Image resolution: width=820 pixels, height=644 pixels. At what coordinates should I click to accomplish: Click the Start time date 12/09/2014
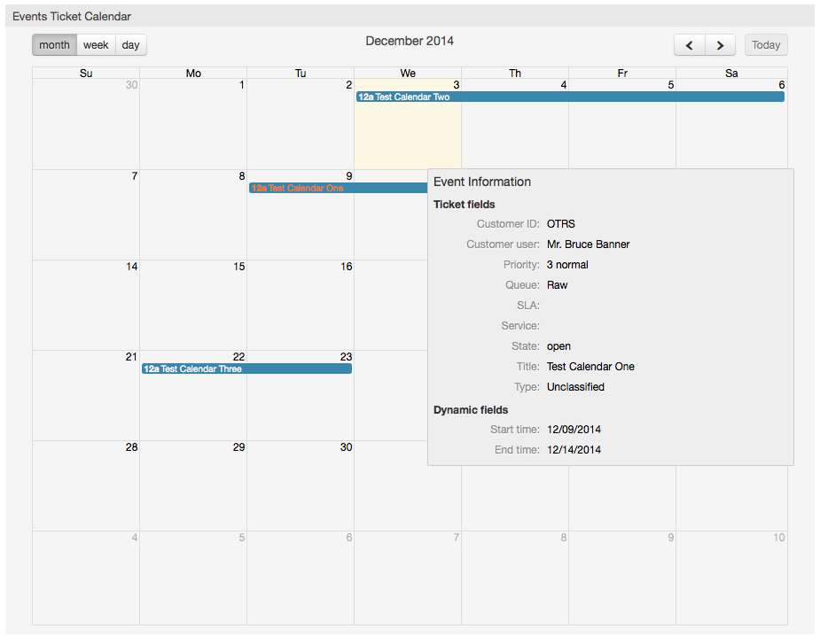pyautogui.click(x=573, y=429)
